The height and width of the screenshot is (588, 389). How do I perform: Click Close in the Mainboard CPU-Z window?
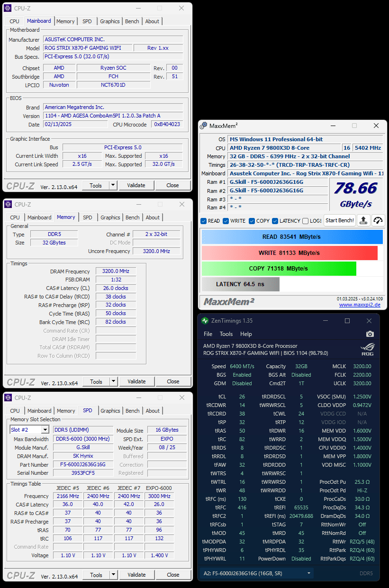tap(172, 185)
